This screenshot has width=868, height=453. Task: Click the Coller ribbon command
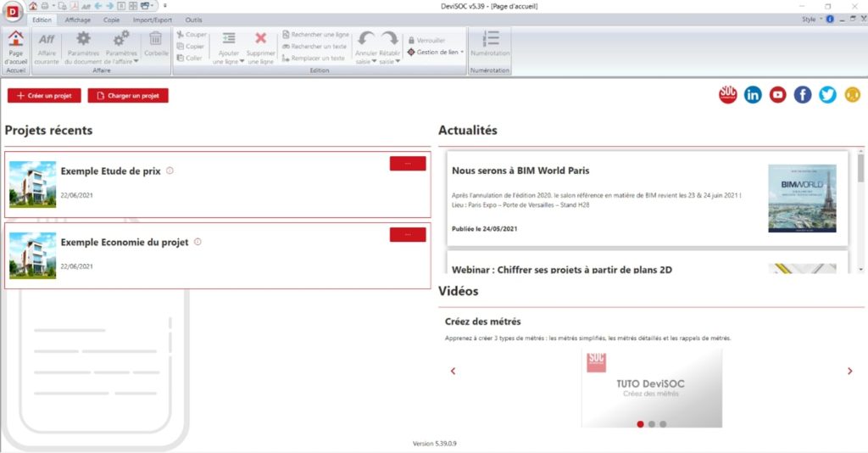189,58
